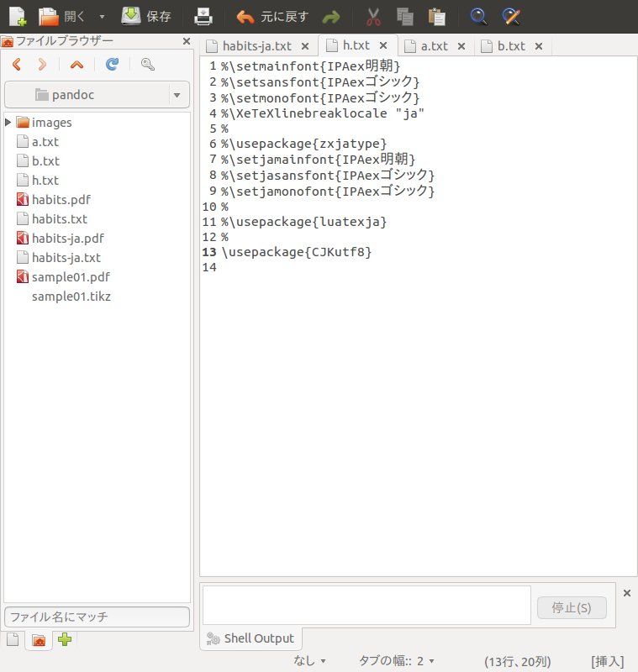Click the 開く open file button
638x672 pixels.
61,17
